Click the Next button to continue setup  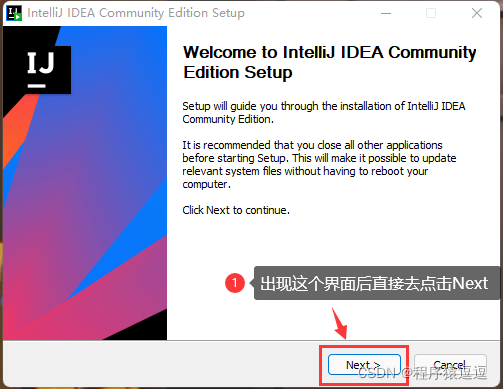[364, 365]
